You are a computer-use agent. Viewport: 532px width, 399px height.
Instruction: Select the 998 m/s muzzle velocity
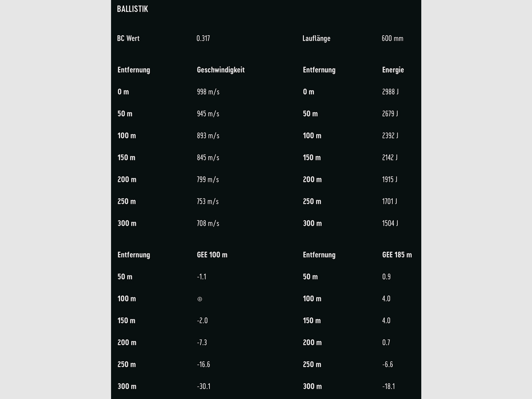[208, 92]
